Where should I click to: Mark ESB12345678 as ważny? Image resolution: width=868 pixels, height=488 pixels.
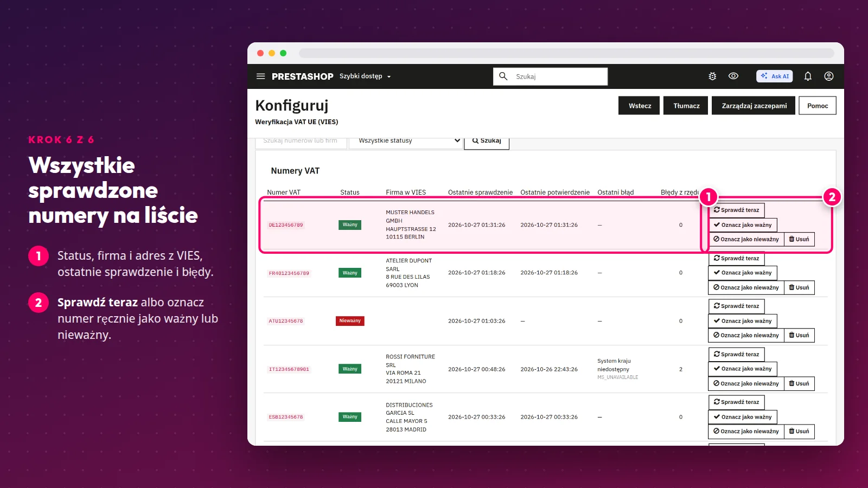[x=743, y=417]
